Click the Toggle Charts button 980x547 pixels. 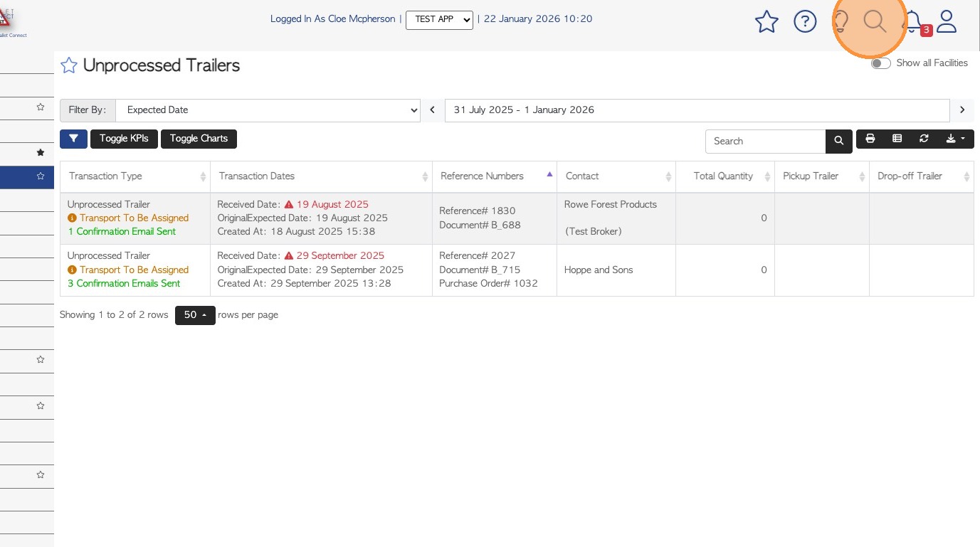click(x=199, y=139)
